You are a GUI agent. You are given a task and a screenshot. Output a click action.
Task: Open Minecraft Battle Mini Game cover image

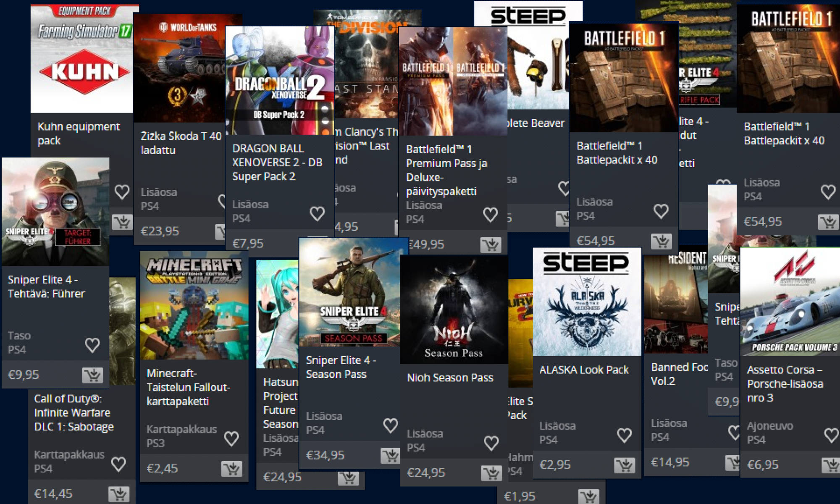(x=194, y=305)
